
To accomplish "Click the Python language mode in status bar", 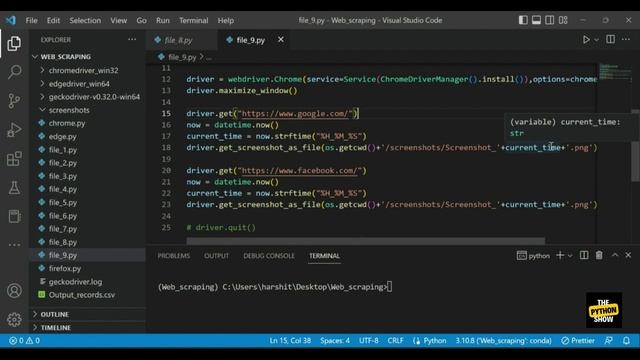I will (x=435, y=340).
